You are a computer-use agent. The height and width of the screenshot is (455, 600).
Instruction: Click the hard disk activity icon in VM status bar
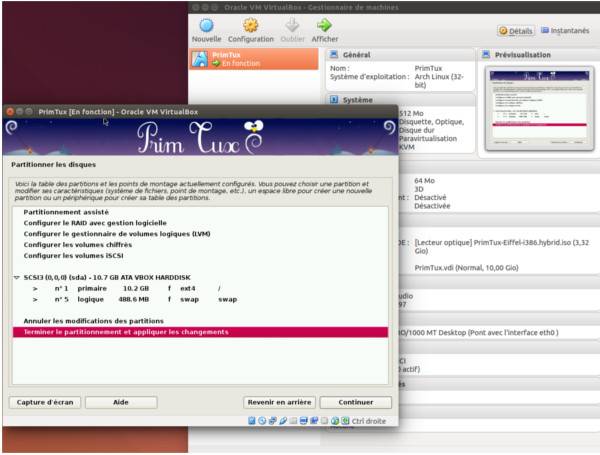(252, 421)
